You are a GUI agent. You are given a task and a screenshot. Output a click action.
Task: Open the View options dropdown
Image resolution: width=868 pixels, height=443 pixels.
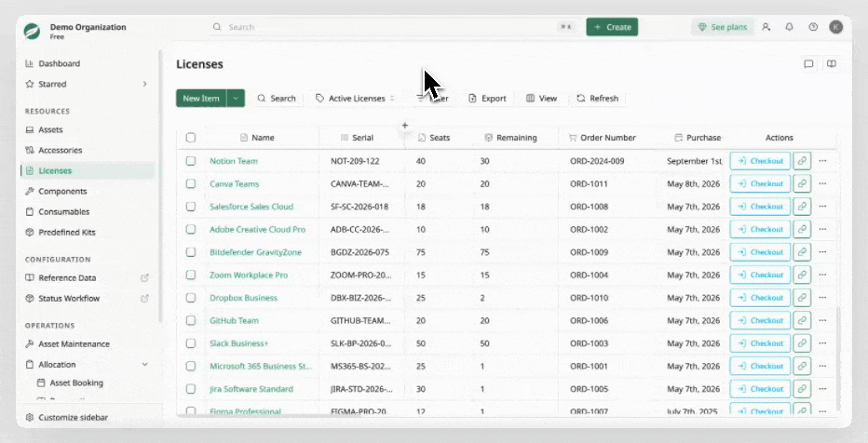[541, 99]
